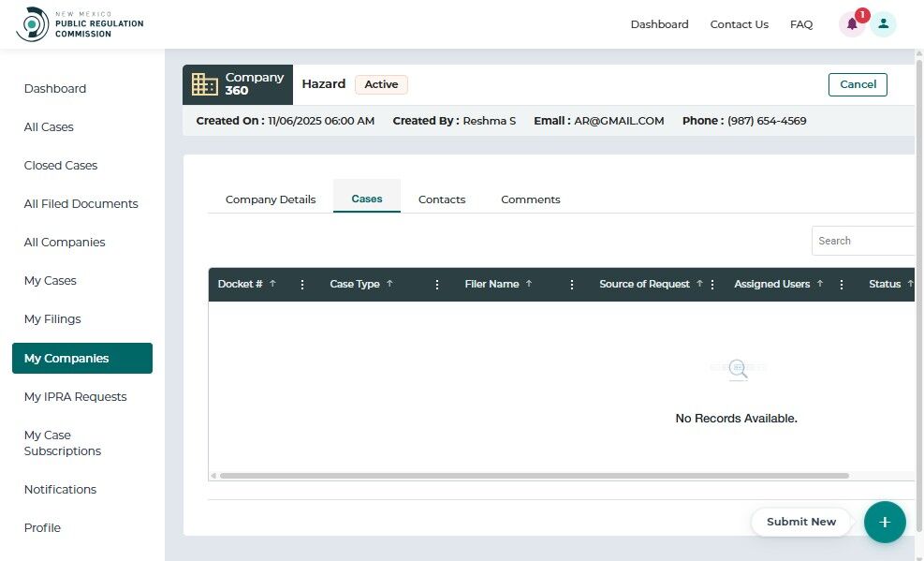
Task: Open Source of Request column menu dots
Action: click(712, 285)
